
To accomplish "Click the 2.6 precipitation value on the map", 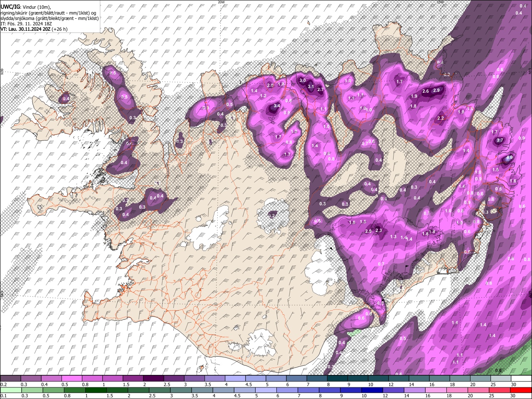I will (x=426, y=91).
